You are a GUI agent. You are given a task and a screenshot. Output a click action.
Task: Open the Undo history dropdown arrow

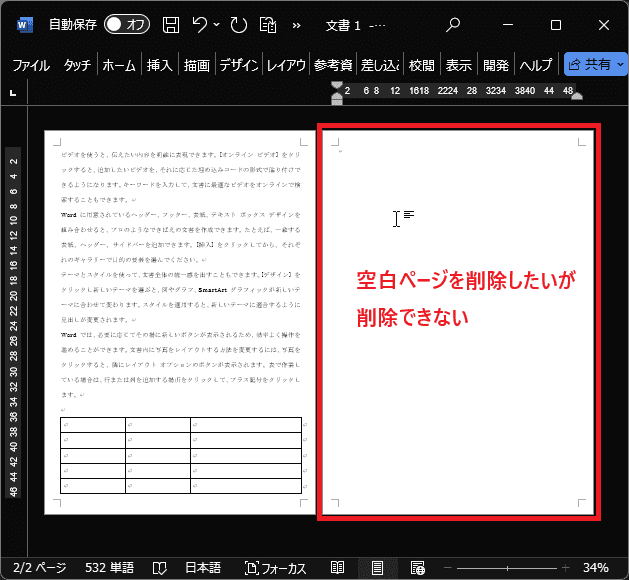(217, 25)
